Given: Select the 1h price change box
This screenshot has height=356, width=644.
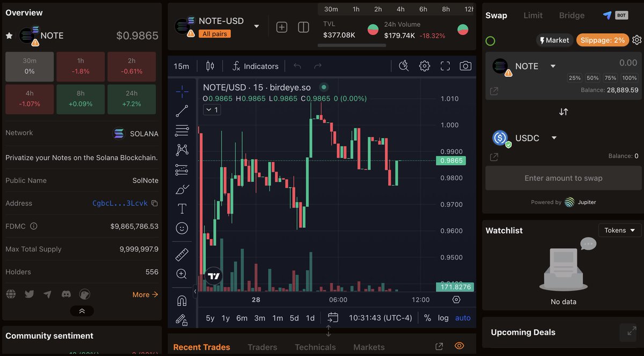Looking at the screenshot, I should point(80,66).
